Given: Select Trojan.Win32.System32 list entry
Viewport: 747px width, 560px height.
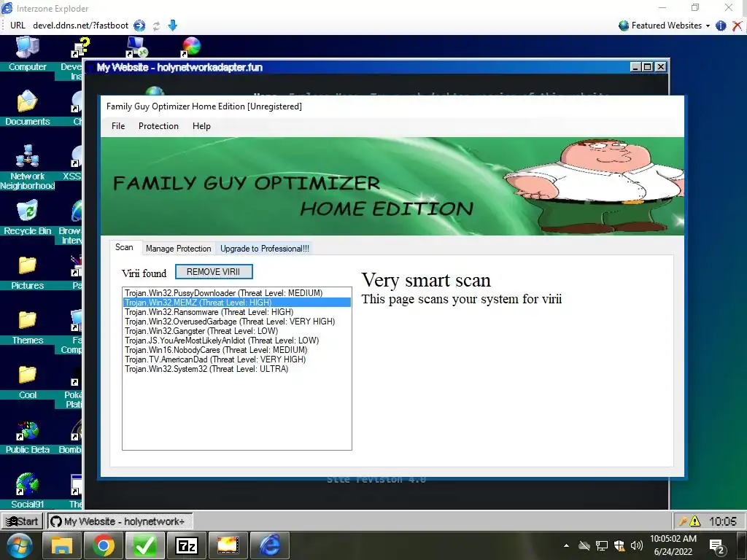Looking at the screenshot, I should click(x=237, y=369).
